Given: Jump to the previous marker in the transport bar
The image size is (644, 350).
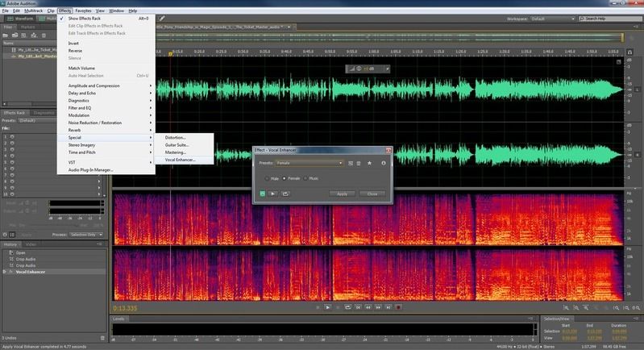Looking at the screenshot, I should pos(358,307).
